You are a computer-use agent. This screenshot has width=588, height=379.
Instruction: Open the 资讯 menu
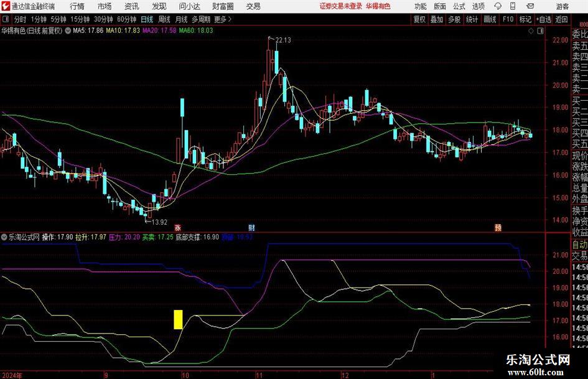[x=132, y=6]
